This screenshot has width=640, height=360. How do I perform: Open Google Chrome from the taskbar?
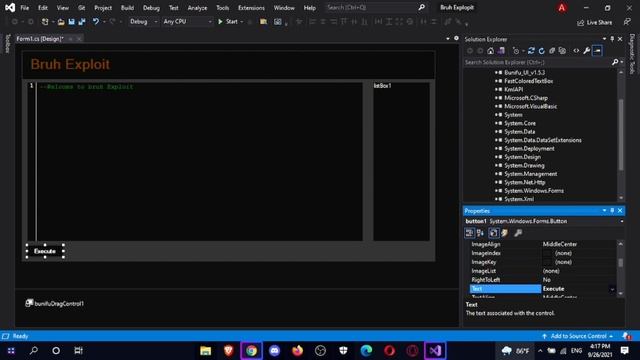251,351
